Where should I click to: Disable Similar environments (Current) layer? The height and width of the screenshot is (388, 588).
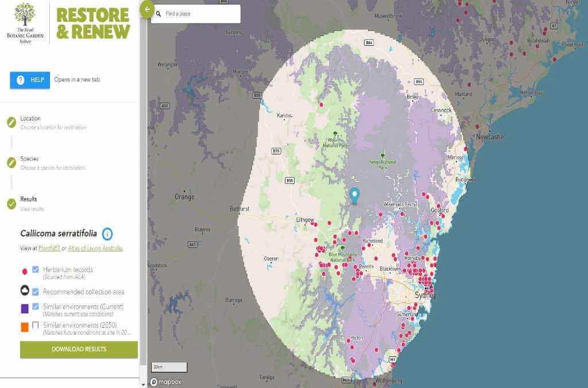(36, 306)
